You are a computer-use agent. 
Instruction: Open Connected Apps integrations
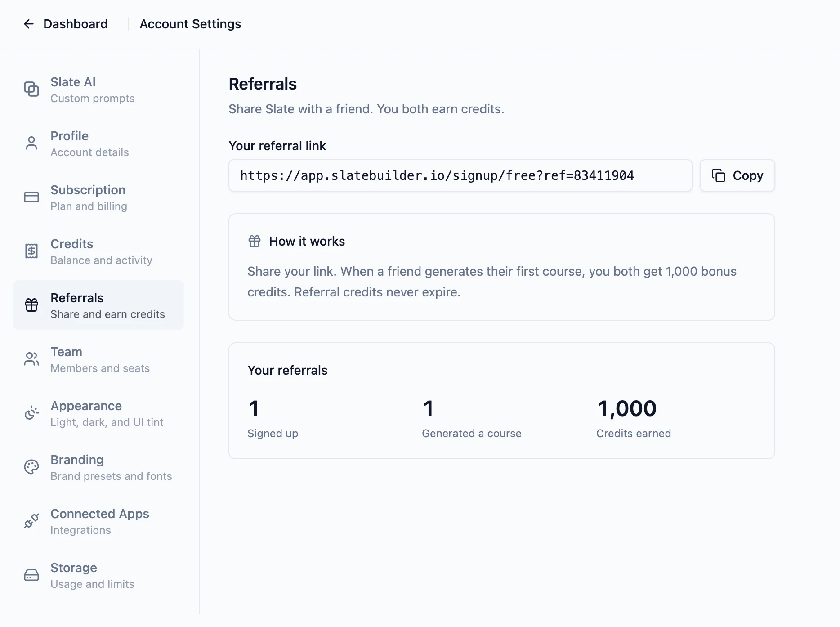[x=98, y=521]
